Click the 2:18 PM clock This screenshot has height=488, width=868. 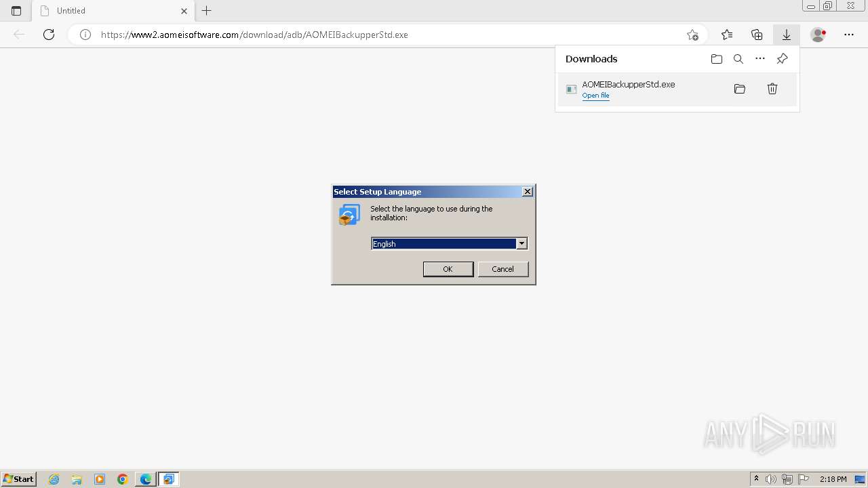(833, 479)
